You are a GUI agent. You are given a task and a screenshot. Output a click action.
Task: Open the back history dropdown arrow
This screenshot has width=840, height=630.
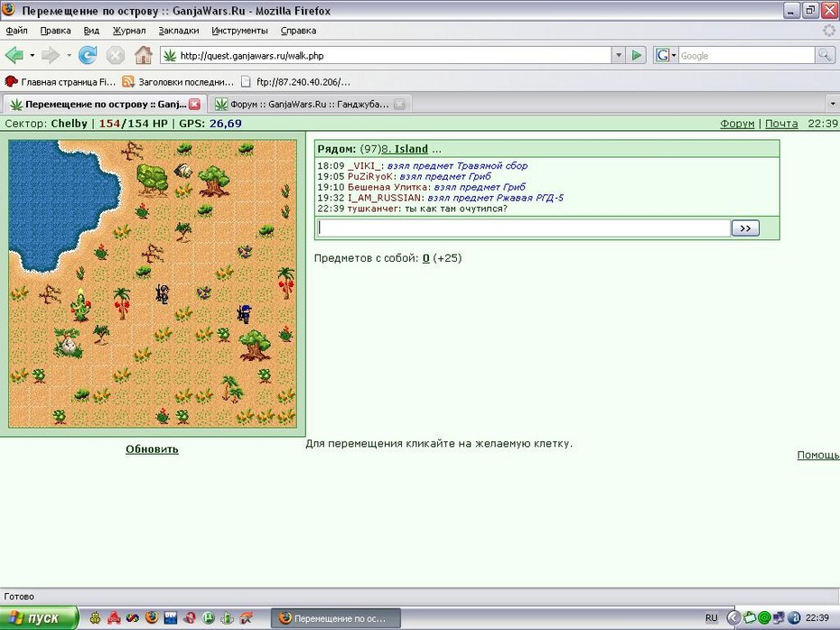[33, 55]
